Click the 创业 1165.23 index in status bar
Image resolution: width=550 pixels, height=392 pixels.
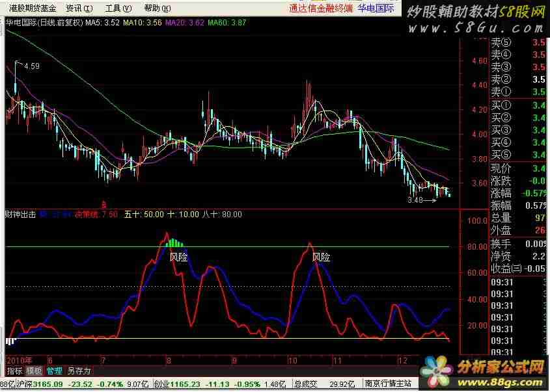177,384
